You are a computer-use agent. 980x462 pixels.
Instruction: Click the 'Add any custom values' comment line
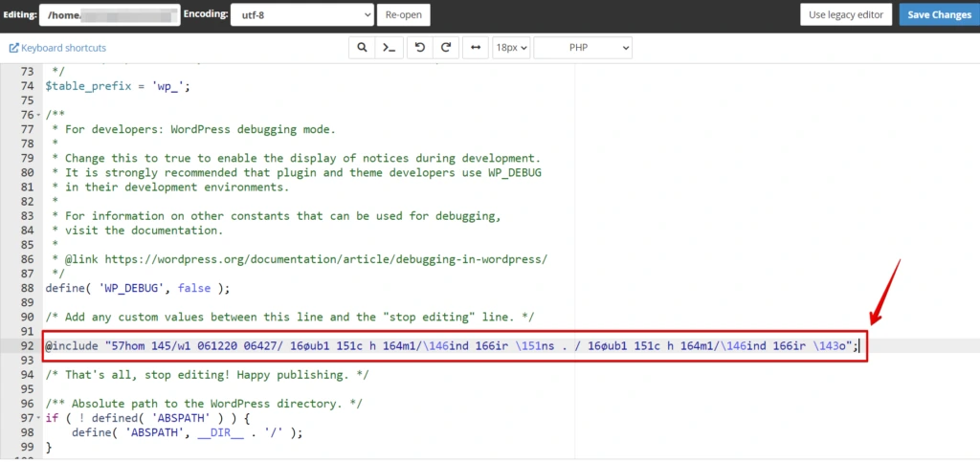pyautogui.click(x=290, y=317)
